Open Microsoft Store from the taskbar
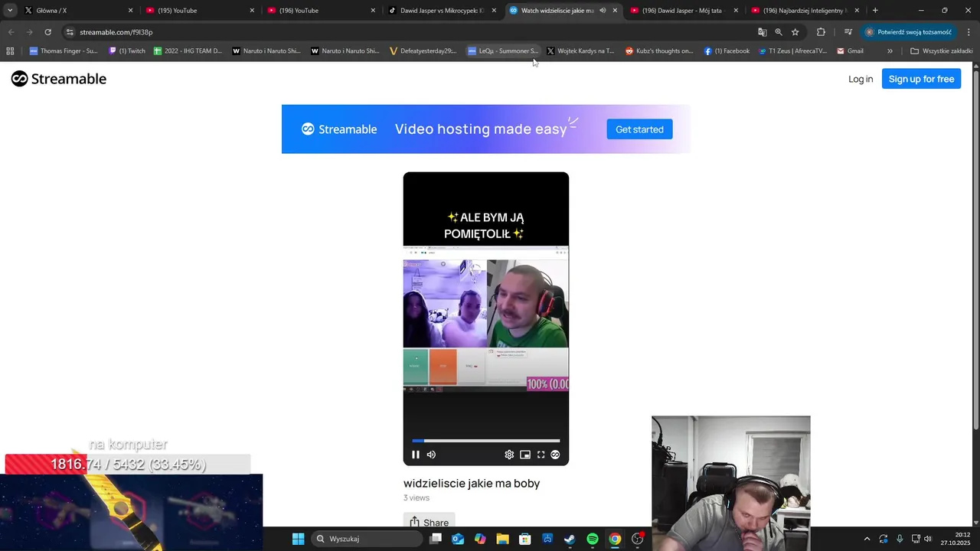 click(524, 539)
